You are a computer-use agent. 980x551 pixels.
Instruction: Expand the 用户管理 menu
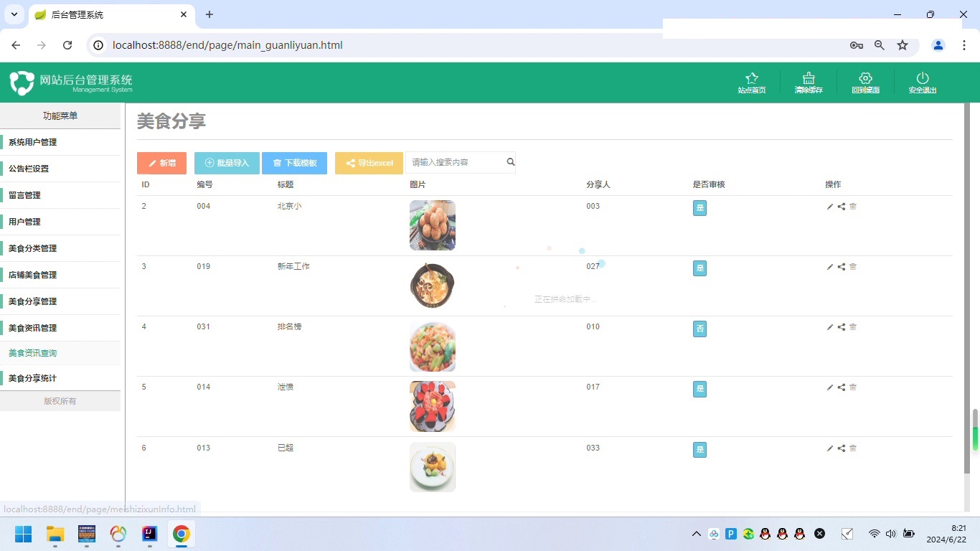[60, 222]
